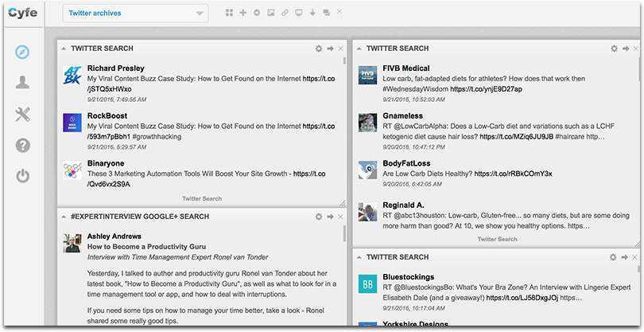Open Bluestockings author name

[408, 277]
